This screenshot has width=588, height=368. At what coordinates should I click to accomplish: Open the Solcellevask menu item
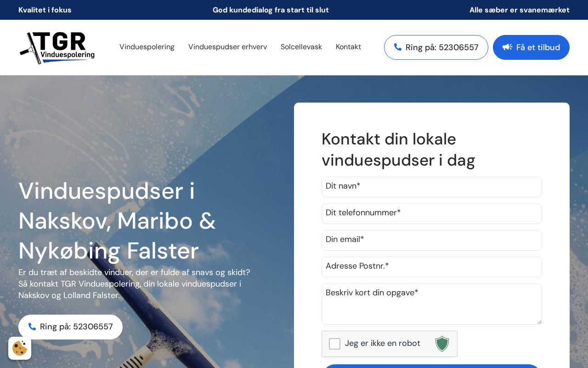click(x=301, y=47)
